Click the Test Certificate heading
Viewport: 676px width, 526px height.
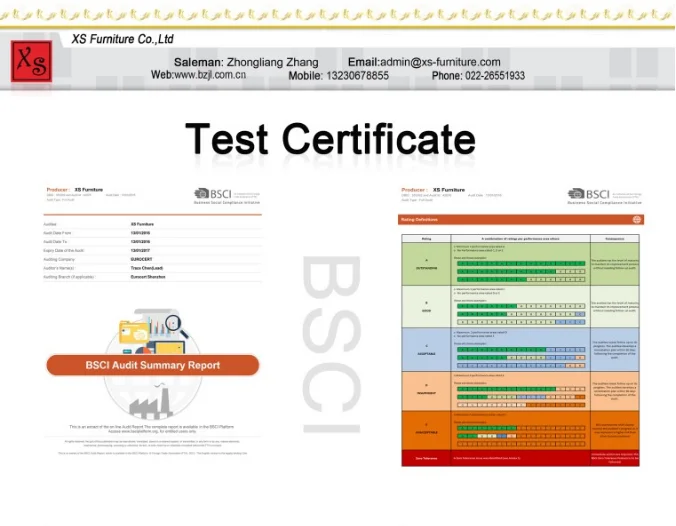click(x=330, y=138)
